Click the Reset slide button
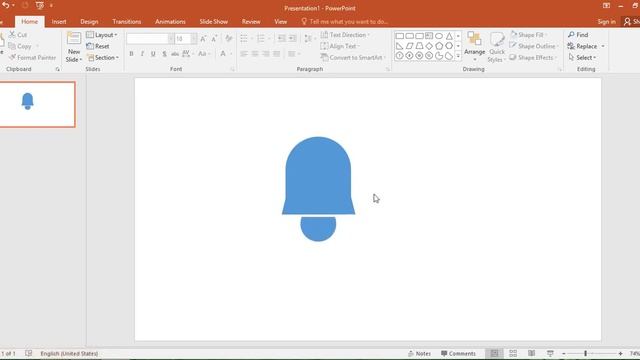640x360 pixels. pos(98,46)
